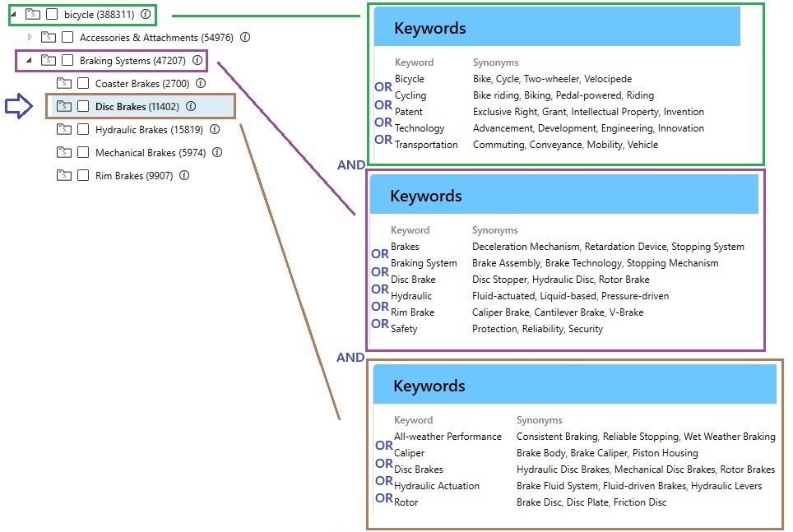This screenshot has height=532, width=793.
Task: Click Braking Systems (47207) label
Action: click(132, 60)
